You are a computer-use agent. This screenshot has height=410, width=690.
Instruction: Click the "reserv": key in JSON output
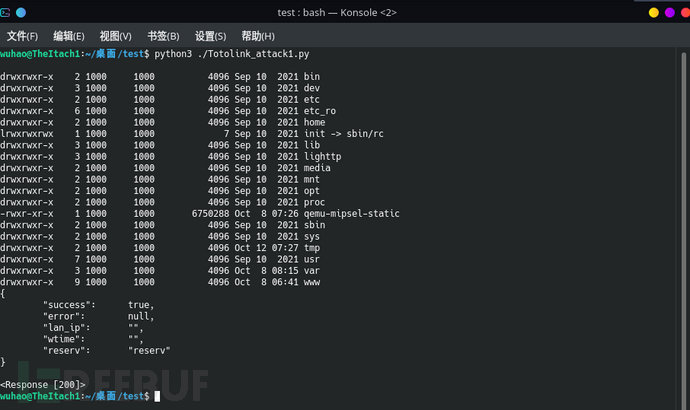[x=66, y=351]
